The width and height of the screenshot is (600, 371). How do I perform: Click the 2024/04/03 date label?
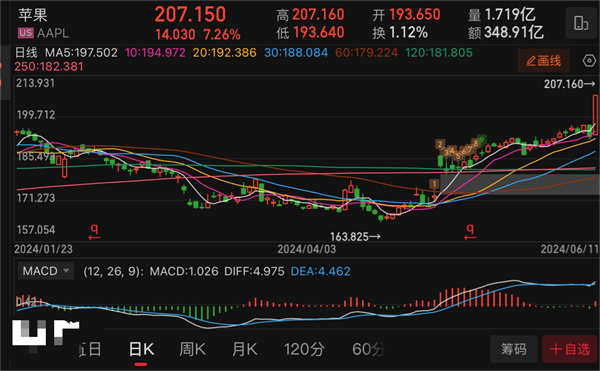point(307,249)
